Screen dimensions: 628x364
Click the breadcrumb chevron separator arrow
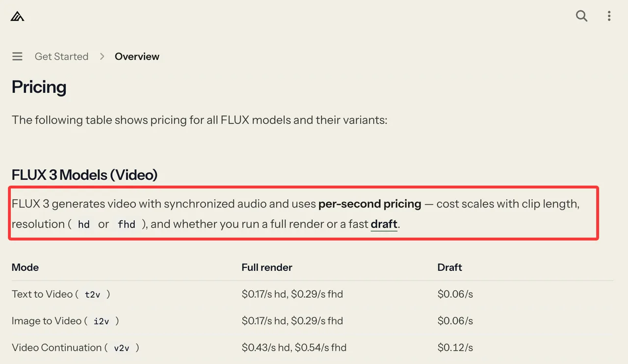(102, 56)
